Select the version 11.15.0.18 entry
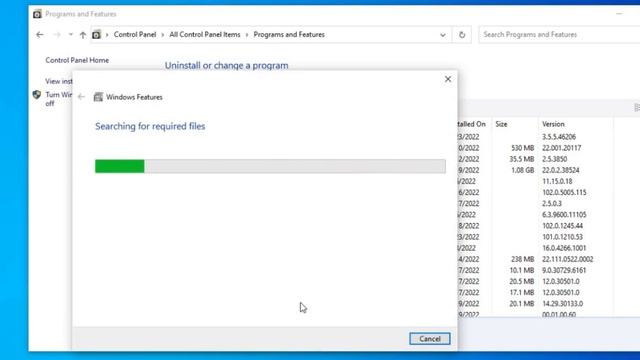 pyautogui.click(x=557, y=181)
